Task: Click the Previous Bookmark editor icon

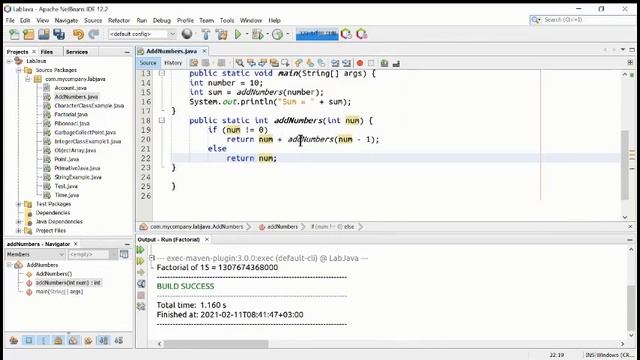Action: [x=298, y=63]
